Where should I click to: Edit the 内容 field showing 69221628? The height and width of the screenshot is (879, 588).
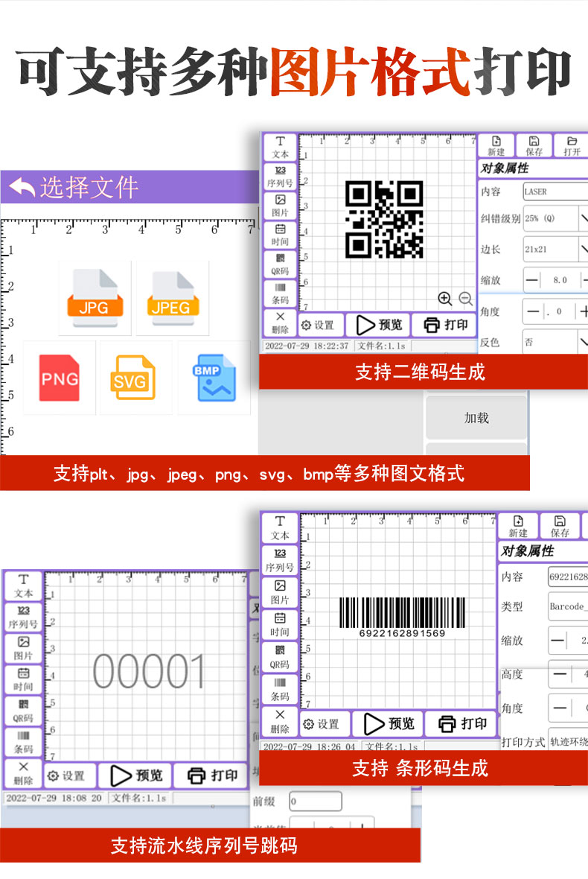point(568,577)
